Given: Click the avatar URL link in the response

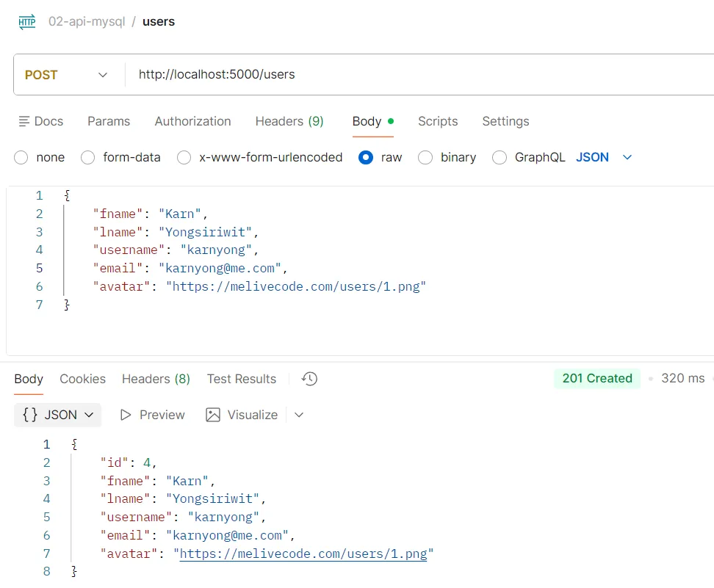Looking at the screenshot, I should [x=304, y=553].
